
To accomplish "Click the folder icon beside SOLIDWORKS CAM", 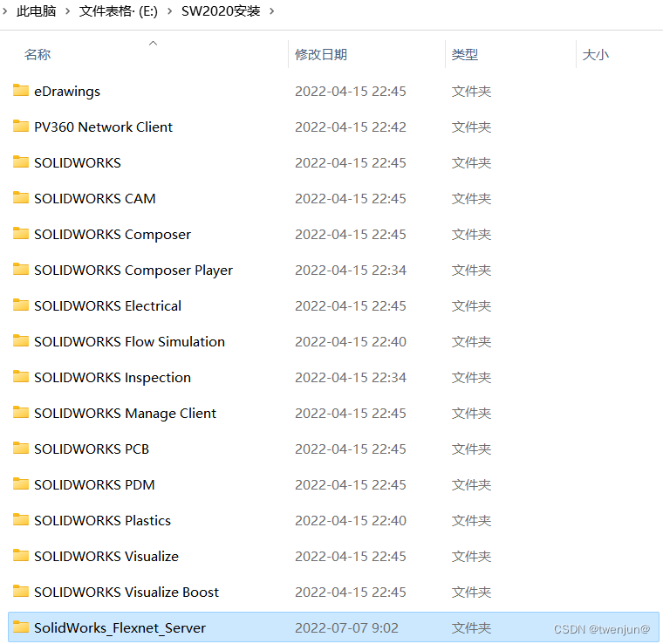I will [21, 197].
